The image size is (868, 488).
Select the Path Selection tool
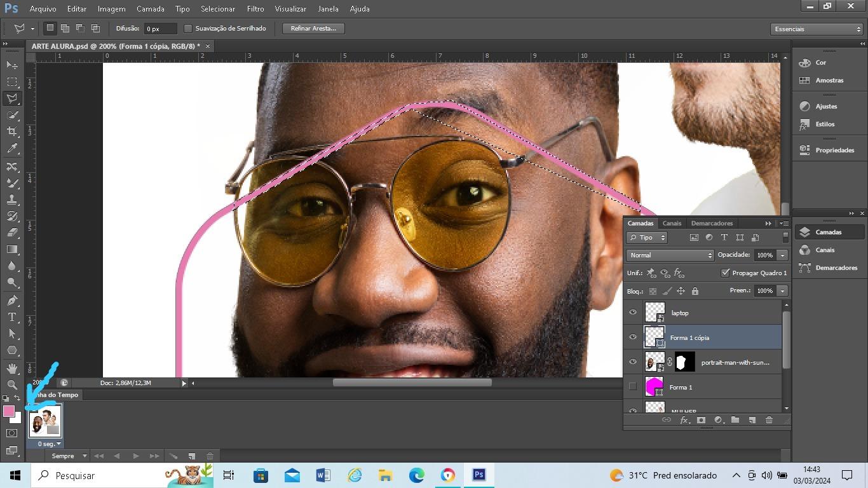(12, 334)
